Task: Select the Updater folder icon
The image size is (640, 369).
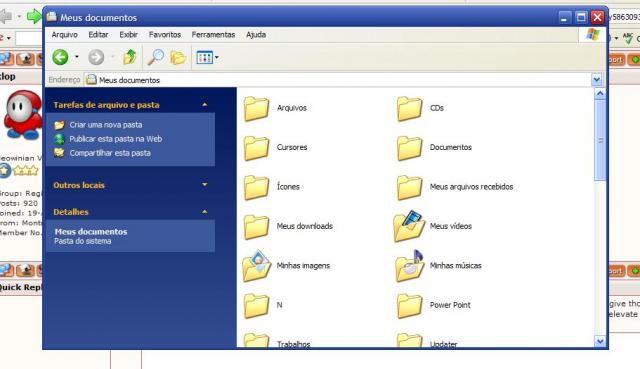Action: 409,340
